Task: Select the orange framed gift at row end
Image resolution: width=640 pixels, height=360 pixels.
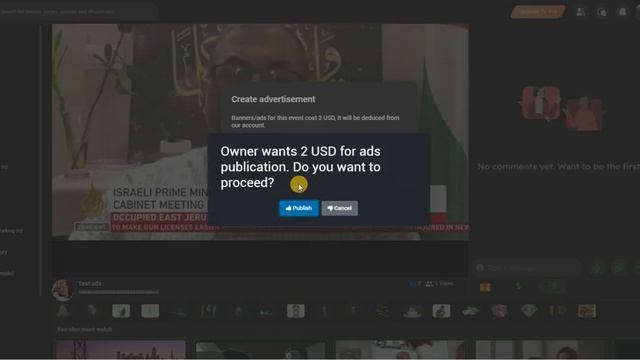Action: 587,311
